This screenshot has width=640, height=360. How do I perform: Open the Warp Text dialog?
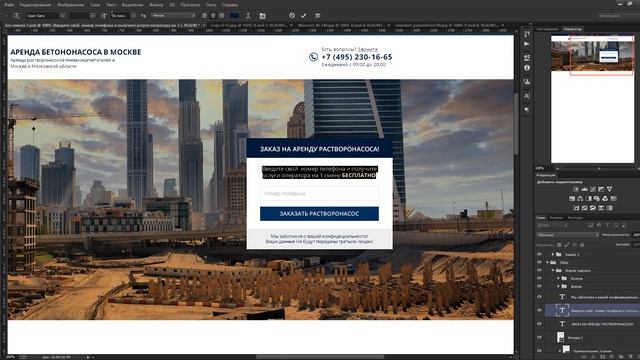[x=248, y=16]
